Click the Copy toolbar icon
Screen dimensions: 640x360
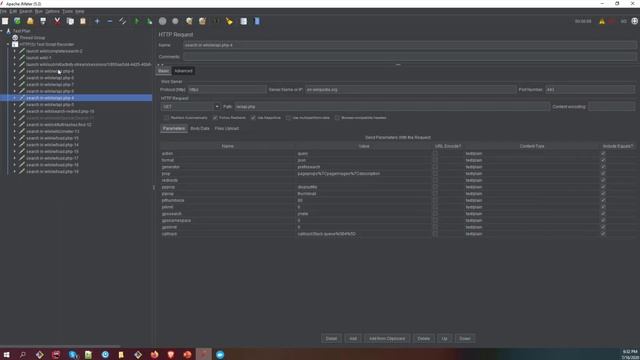70,21
